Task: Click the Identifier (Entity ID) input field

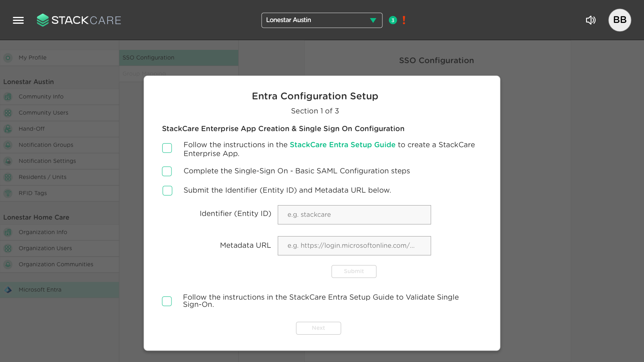Action: coord(354,215)
